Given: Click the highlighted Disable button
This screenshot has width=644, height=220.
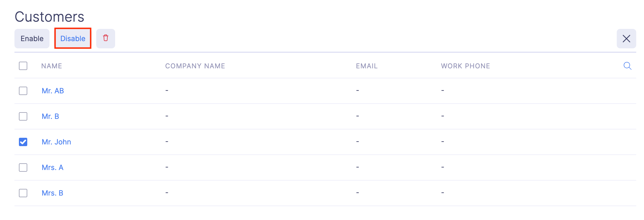Looking at the screenshot, I should coord(73,38).
